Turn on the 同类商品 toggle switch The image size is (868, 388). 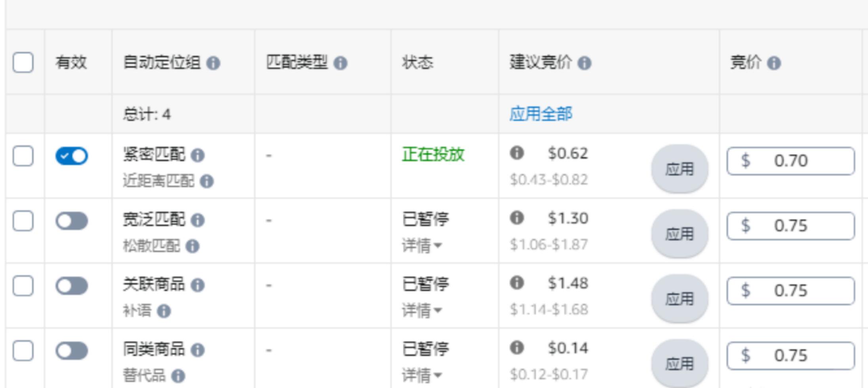click(x=72, y=351)
